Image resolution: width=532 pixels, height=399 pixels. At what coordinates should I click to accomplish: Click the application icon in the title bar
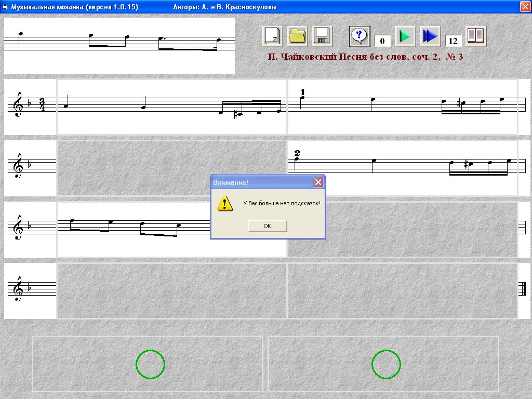pyautogui.click(x=5, y=7)
